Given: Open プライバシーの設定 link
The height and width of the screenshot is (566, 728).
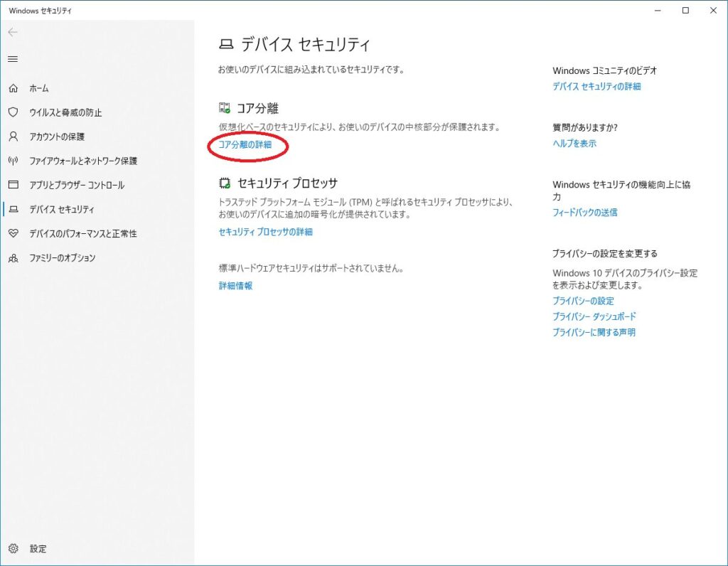Looking at the screenshot, I should [x=583, y=301].
